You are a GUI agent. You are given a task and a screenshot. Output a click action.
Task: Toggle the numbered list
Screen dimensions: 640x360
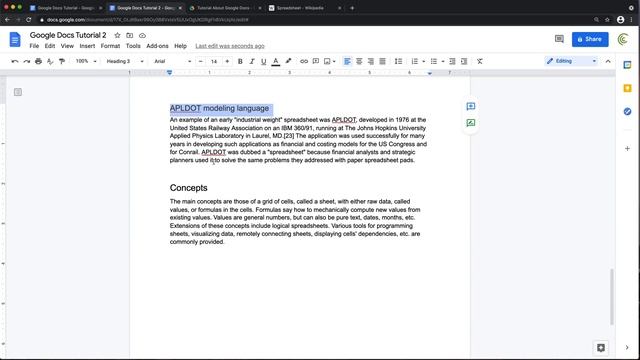(415, 61)
